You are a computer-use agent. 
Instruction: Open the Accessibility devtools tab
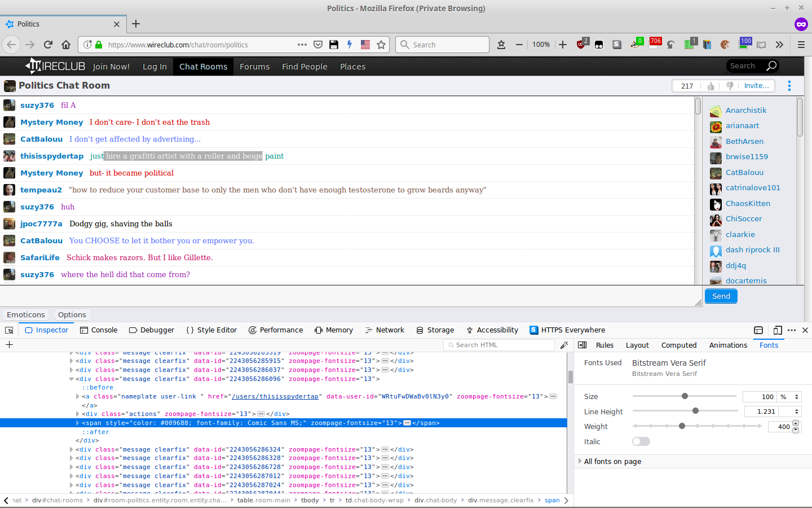point(492,330)
